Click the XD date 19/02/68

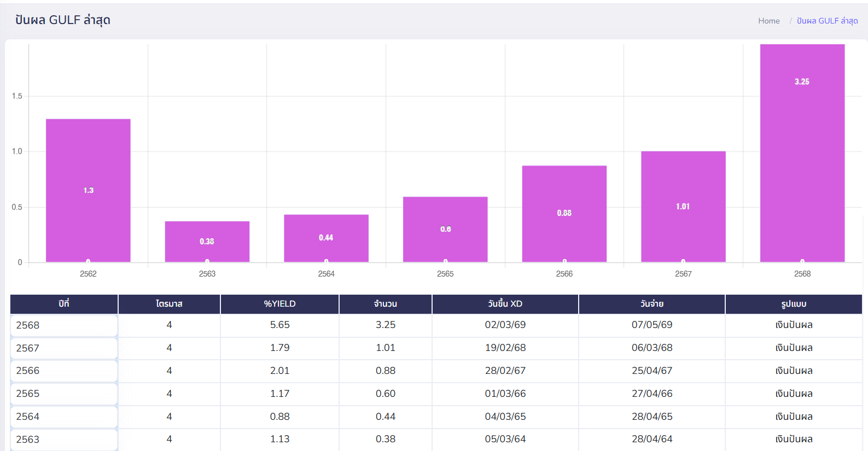[x=505, y=348]
